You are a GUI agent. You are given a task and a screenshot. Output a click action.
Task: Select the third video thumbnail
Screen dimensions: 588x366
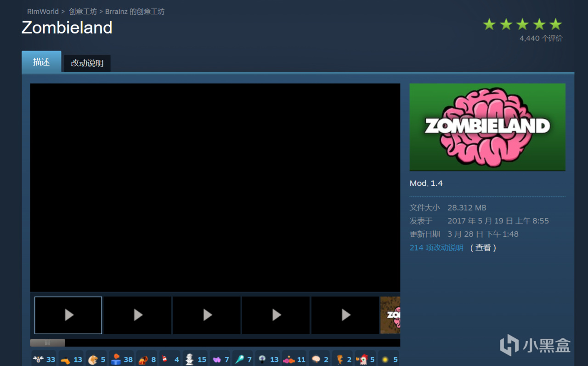click(207, 315)
